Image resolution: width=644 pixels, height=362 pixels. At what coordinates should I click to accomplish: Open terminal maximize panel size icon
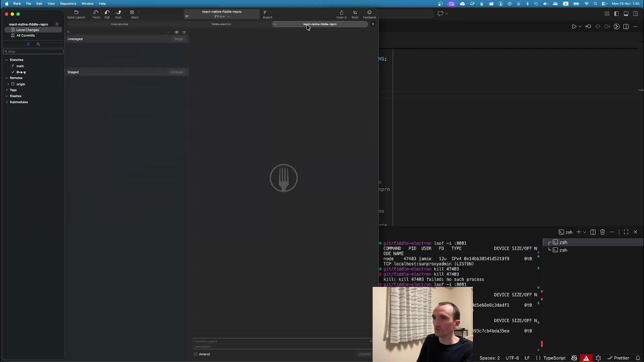click(626, 232)
